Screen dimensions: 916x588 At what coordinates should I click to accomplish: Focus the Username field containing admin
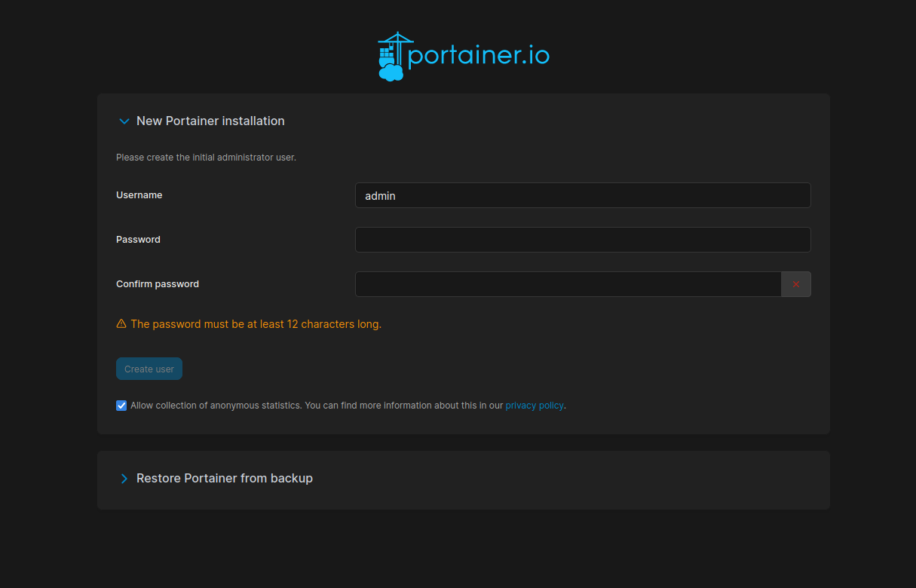582,195
